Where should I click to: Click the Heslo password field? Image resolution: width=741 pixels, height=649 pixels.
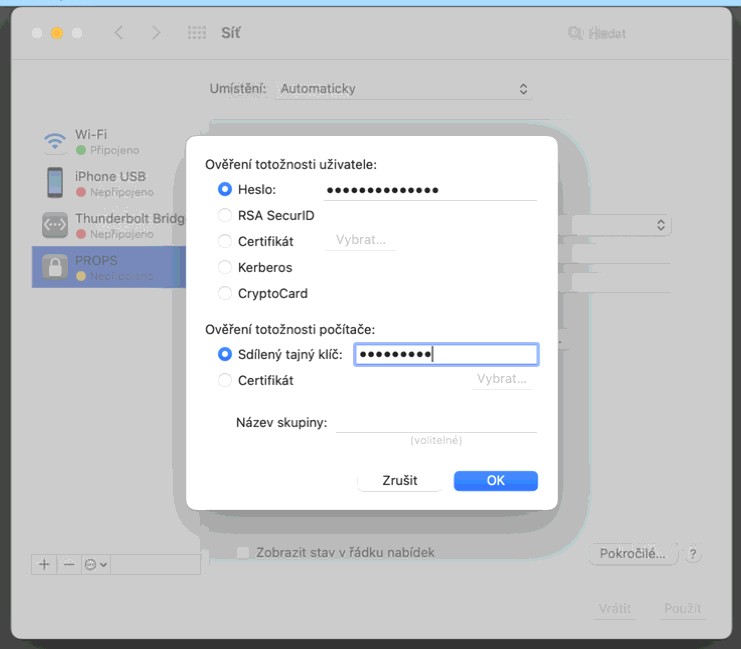(430, 189)
